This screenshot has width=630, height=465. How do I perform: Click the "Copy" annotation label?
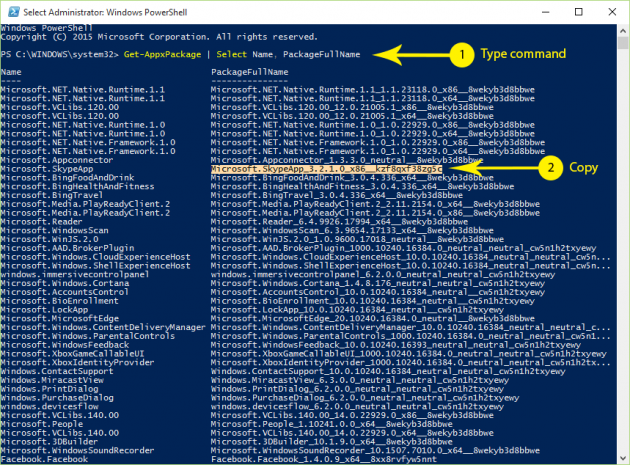coord(584,169)
